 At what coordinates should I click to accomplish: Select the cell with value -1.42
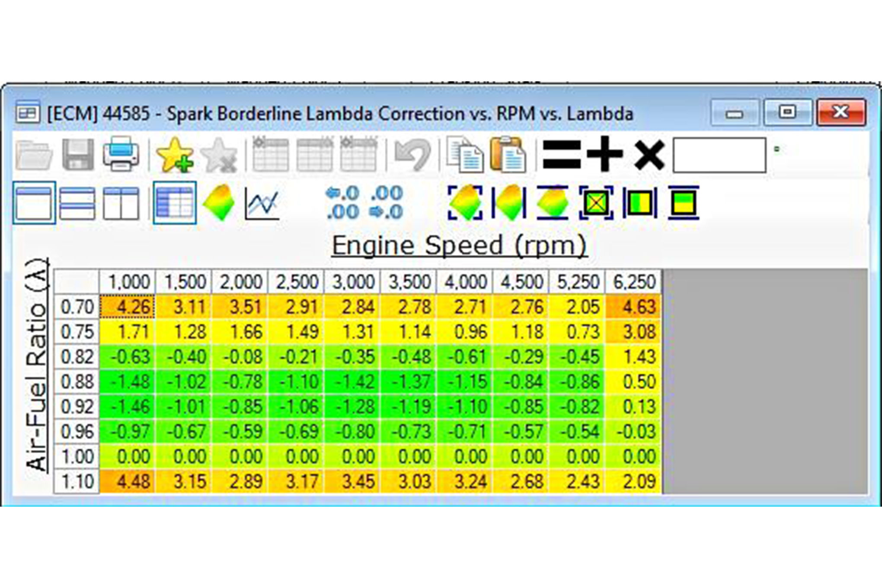pos(352,382)
